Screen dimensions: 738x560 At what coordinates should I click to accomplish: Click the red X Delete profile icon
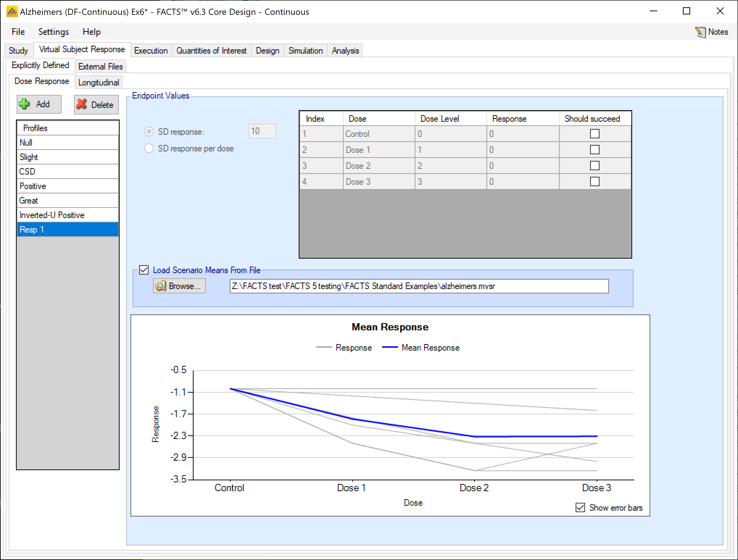[x=82, y=104]
